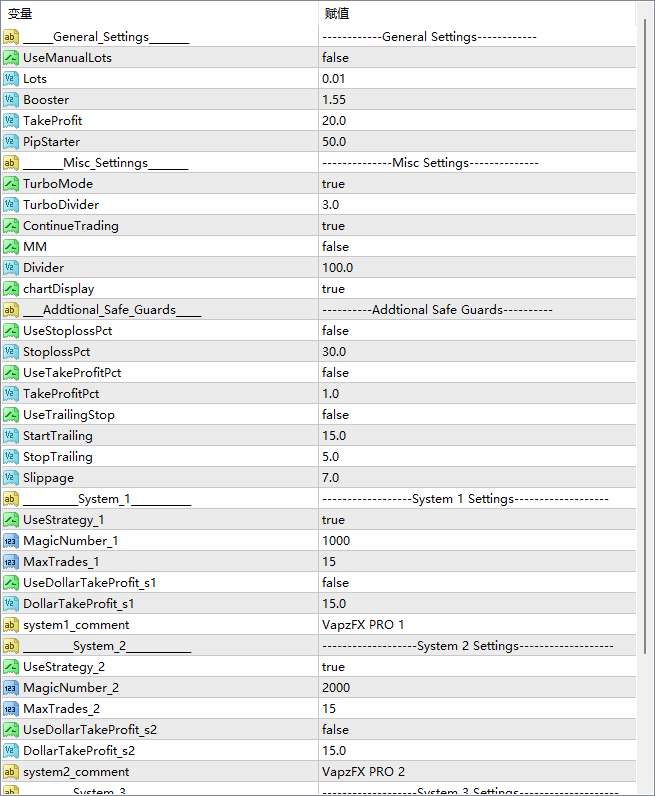Toggle the ContinueTrading true value

click(333, 226)
